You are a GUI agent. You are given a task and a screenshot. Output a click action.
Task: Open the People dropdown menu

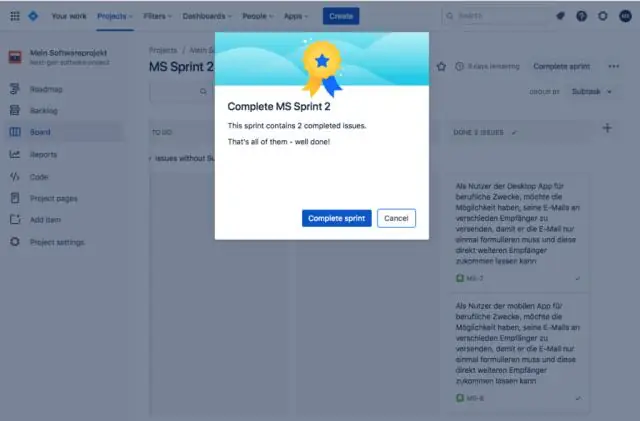point(258,16)
